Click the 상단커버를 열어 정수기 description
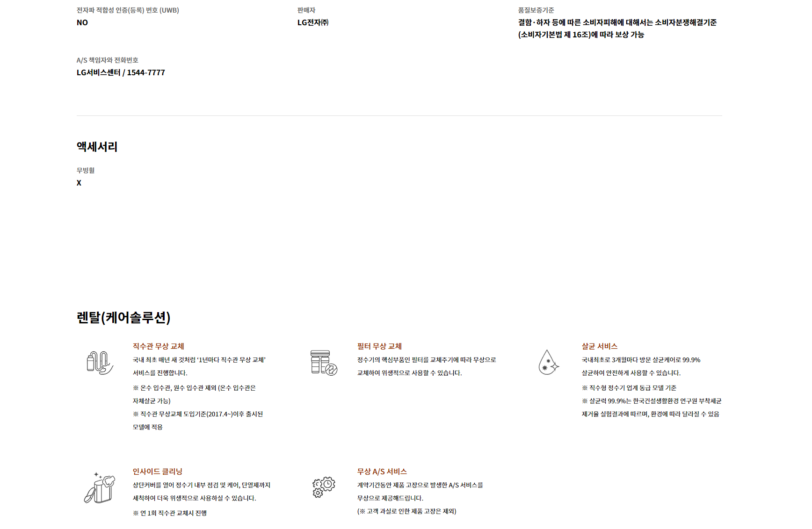This screenshot has width=812, height=529. coord(202,492)
